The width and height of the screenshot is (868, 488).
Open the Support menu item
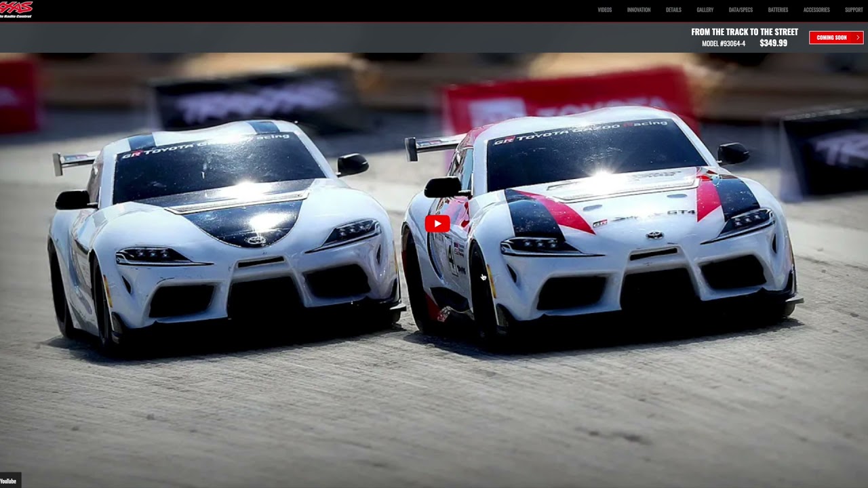(x=854, y=10)
